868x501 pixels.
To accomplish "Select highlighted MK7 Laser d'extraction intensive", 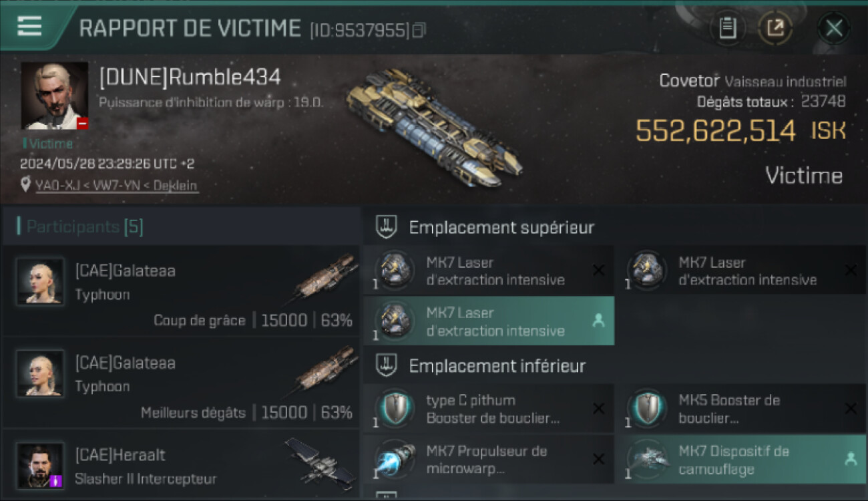I will tap(489, 321).
